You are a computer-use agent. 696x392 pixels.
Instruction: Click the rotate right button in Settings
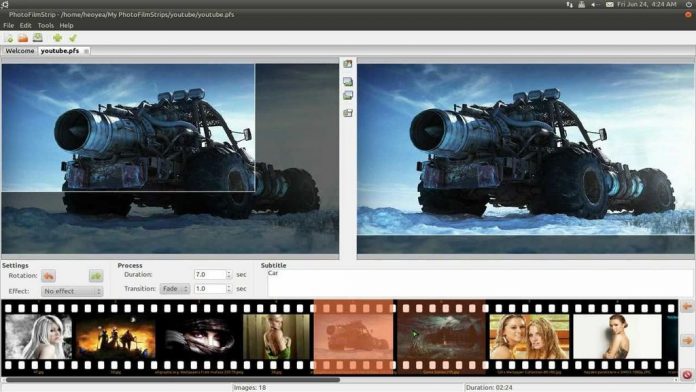pos(96,276)
